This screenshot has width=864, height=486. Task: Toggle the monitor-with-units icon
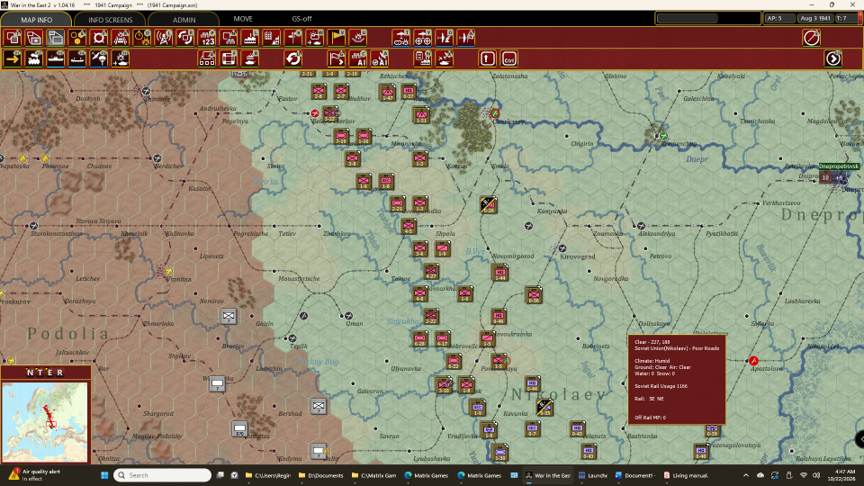pos(228,38)
